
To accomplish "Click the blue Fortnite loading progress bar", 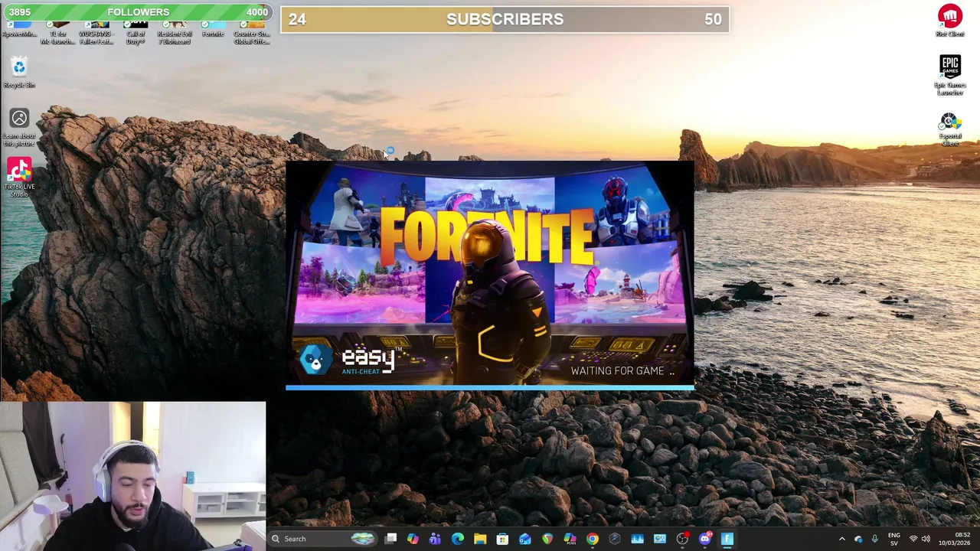I will tap(490, 388).
